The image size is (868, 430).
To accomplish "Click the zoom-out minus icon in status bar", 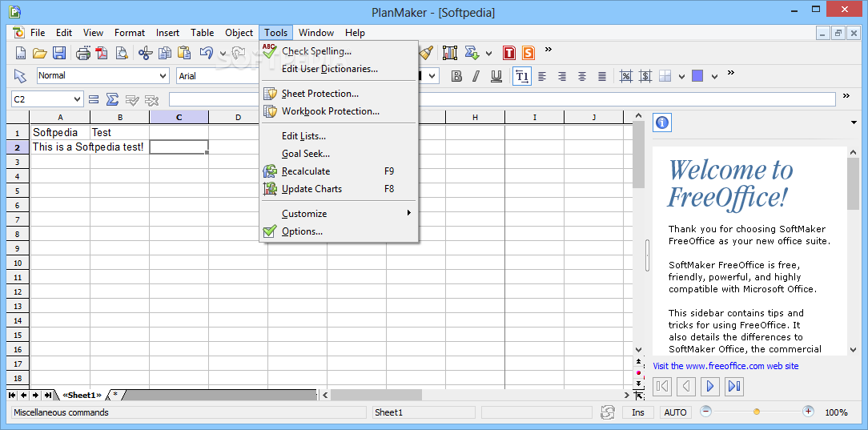I will (705, 412).
